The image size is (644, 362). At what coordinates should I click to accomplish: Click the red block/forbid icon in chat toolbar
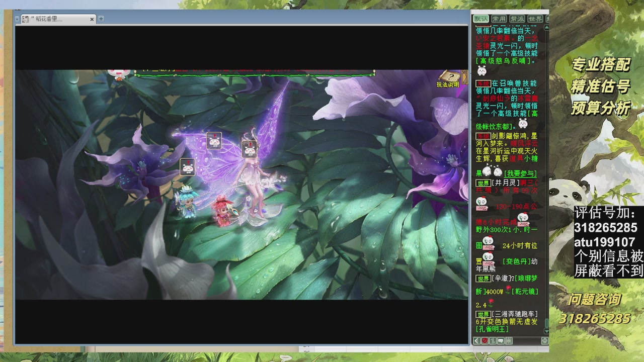point(485,341)
